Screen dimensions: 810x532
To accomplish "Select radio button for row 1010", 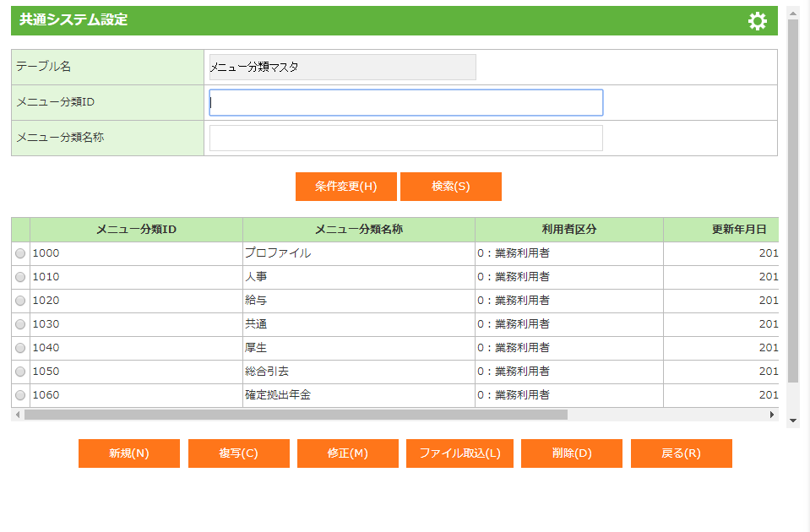I will [x=20, y=277].
